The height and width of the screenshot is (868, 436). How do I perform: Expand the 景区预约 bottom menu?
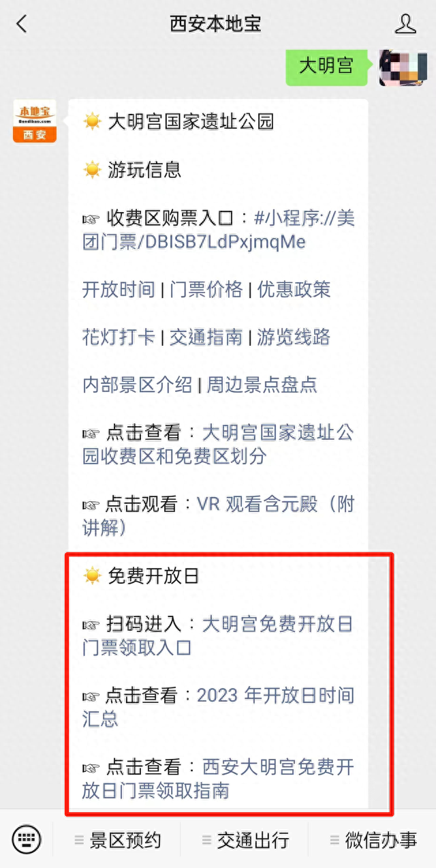tap(117, 840)
